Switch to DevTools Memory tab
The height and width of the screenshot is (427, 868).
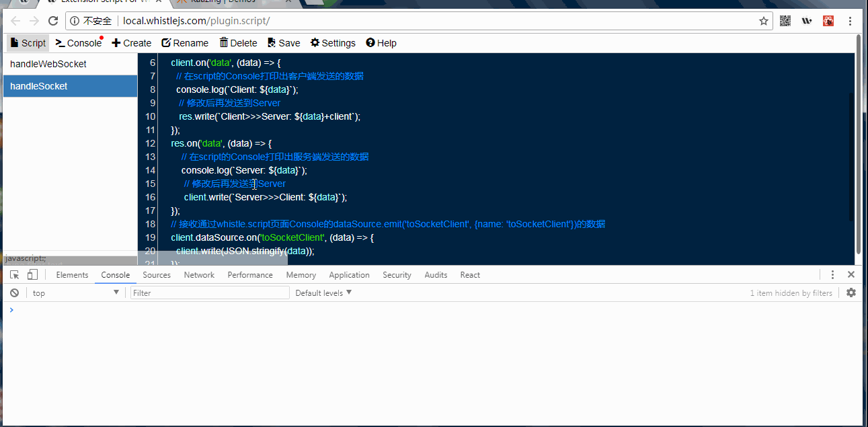tap(301, 275)
